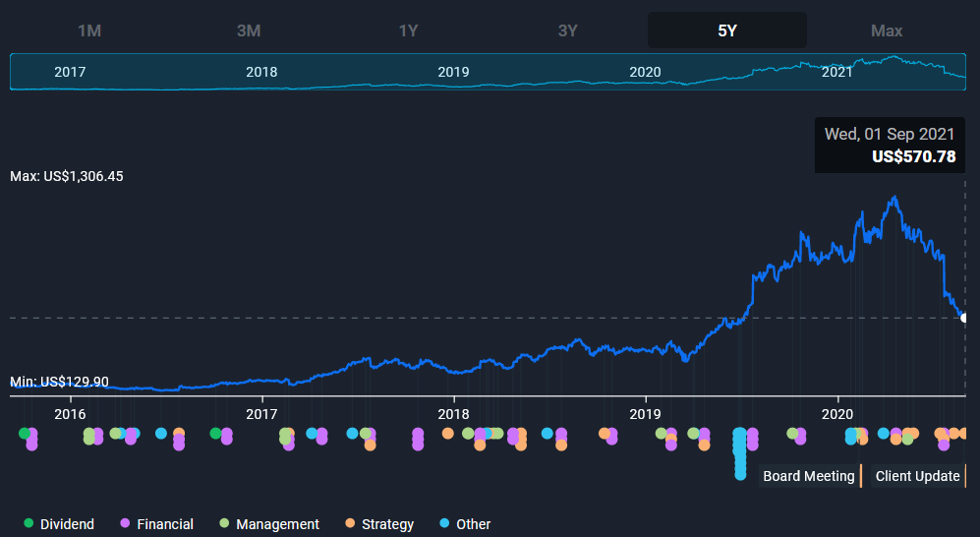The height and width of the screenshot is (537, 980).
Task: Click the US$570.78 tooltip price
Action: click(x=914, y=156)
